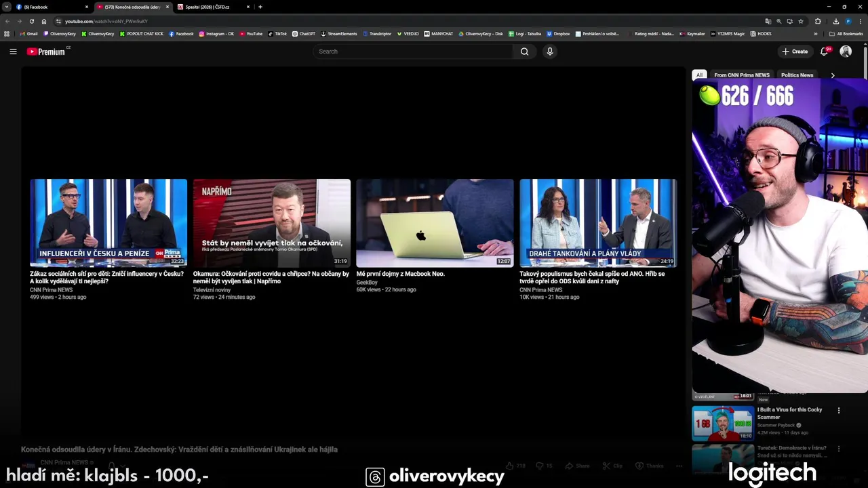The height and width of the screenshot is (488, 868).
Task: Select the From CNN Prima NEWS chip
Action: click(742, 75)
